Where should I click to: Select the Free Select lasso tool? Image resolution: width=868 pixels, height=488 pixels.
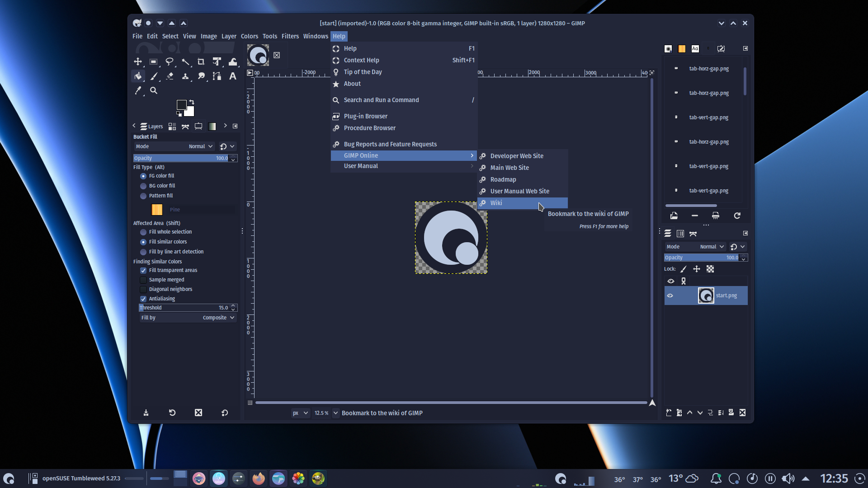170,62
